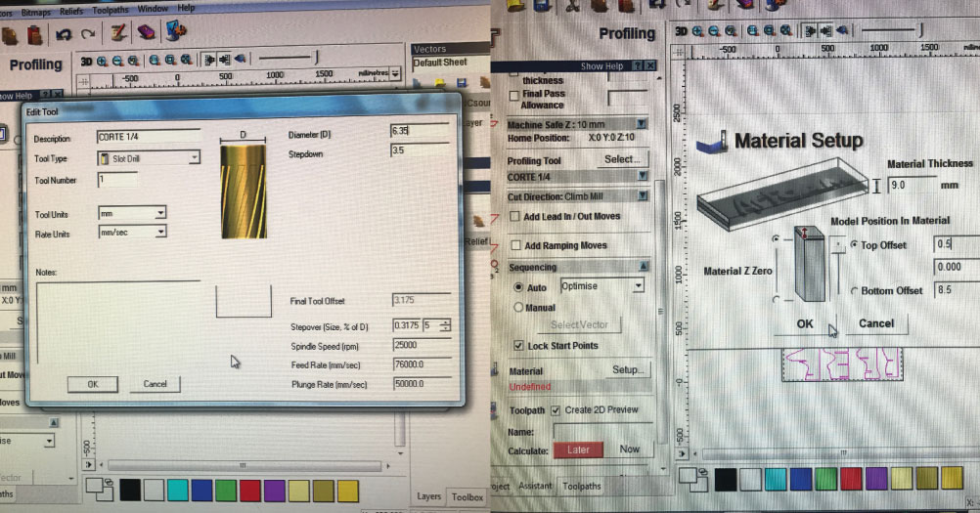Click the blue arrow icon in left view toolbar
The width and height of the screenshot is (980, 513).
point(240,59)
